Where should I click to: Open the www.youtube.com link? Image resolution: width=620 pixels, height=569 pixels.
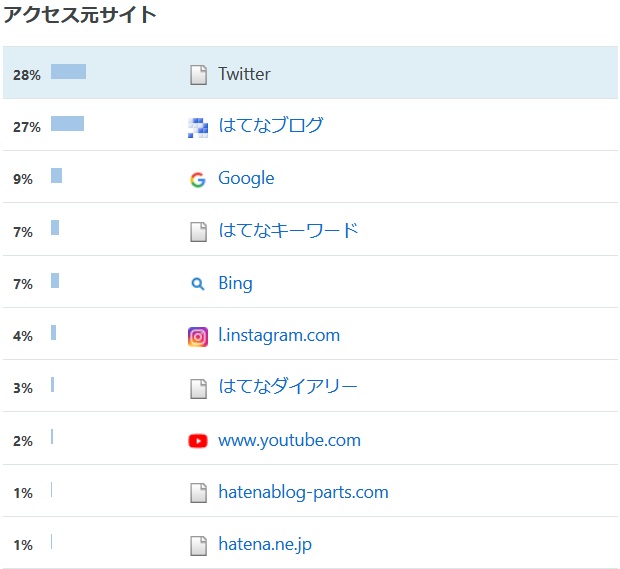[289, 440]
